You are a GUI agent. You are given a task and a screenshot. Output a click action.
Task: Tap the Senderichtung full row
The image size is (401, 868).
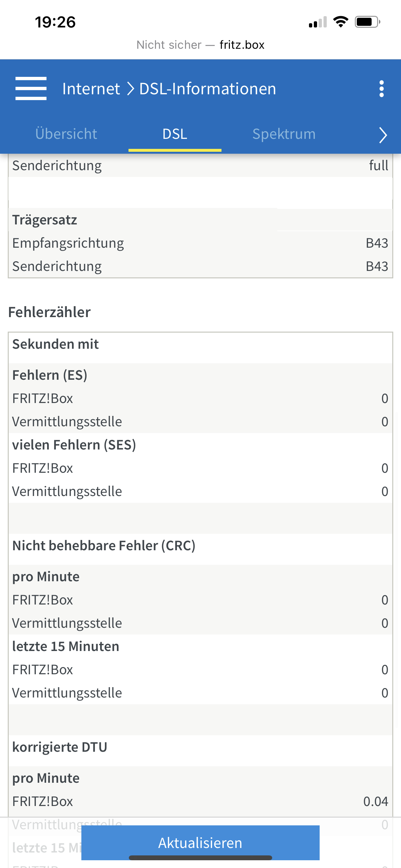(x=200, y=165)
